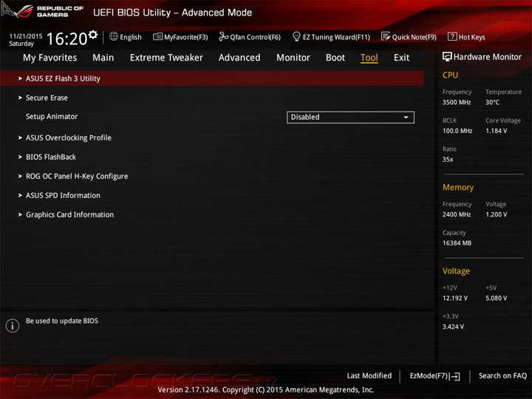Click the +3.3V reading 3.424 V
The width and height of the screenshot is (532, 399).
pos(453,327)
